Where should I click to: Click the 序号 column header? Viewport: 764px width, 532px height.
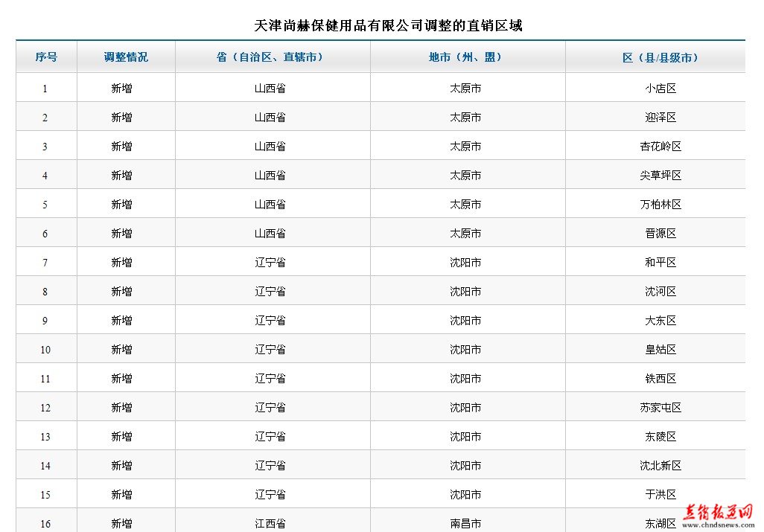point(46,57)
